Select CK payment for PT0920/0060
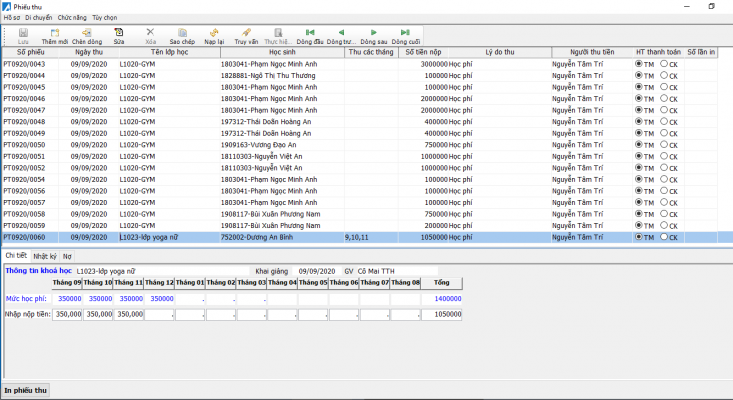Screen dimensions: 733x400 coord(664,237)
